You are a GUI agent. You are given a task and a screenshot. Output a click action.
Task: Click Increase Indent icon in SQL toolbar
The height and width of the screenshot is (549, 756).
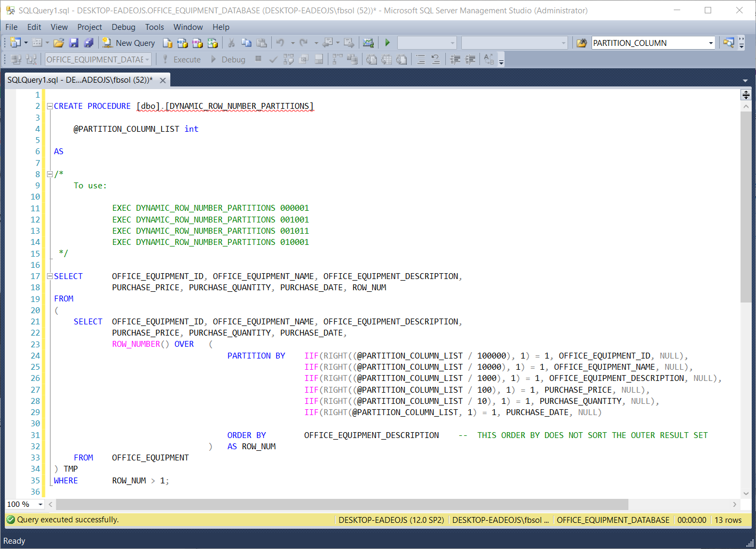pos(470,60)
